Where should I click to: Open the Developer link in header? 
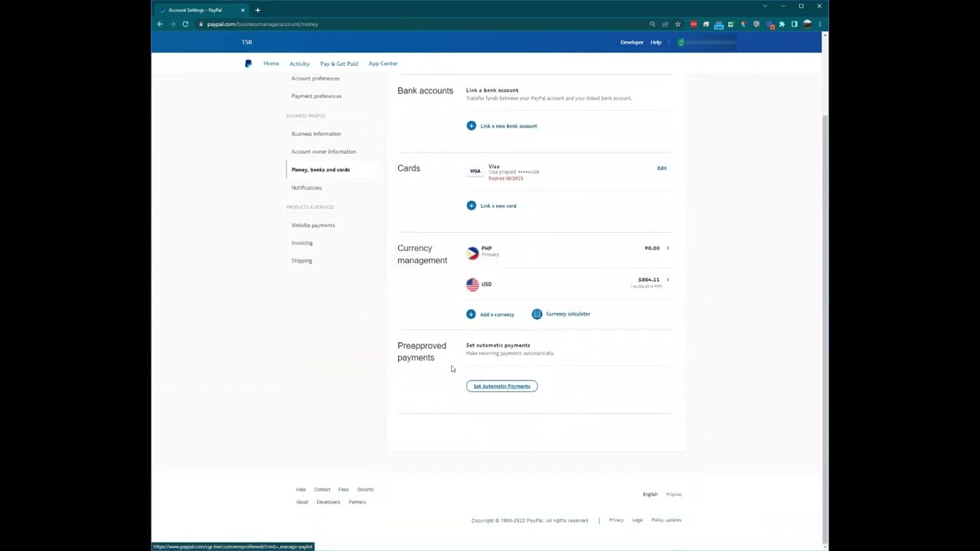pos(632,42)
